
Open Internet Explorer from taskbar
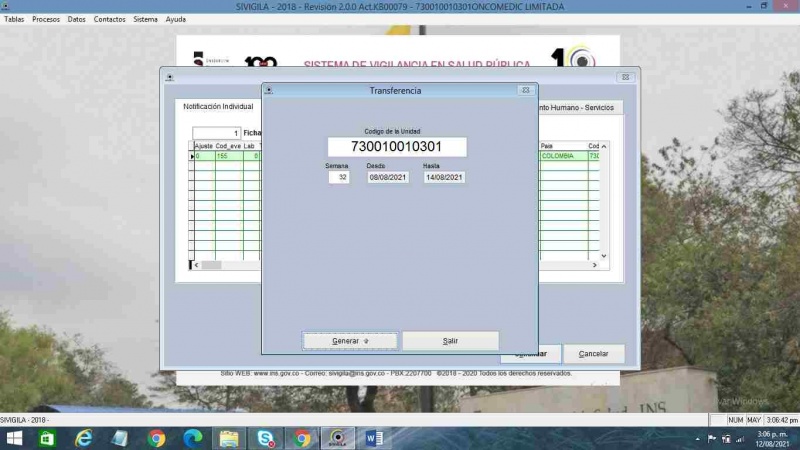click(84, 438)
